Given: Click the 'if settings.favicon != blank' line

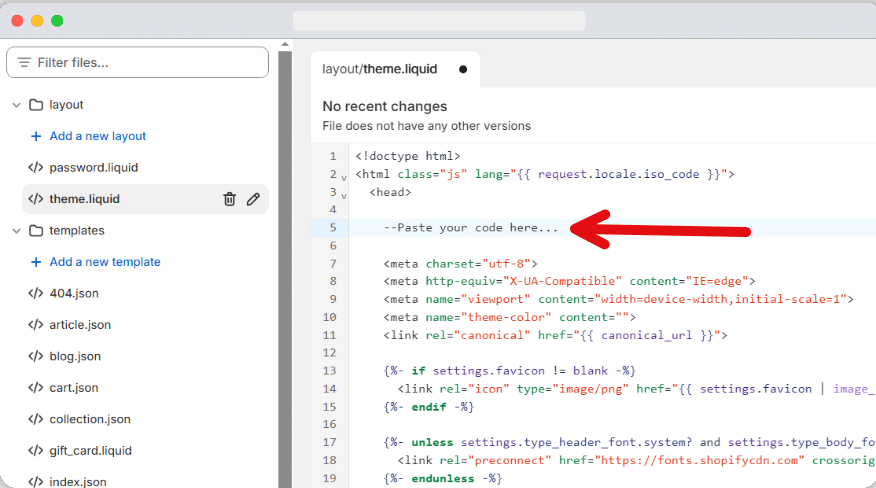Looking at the screenshot, I should coord(510,371).
